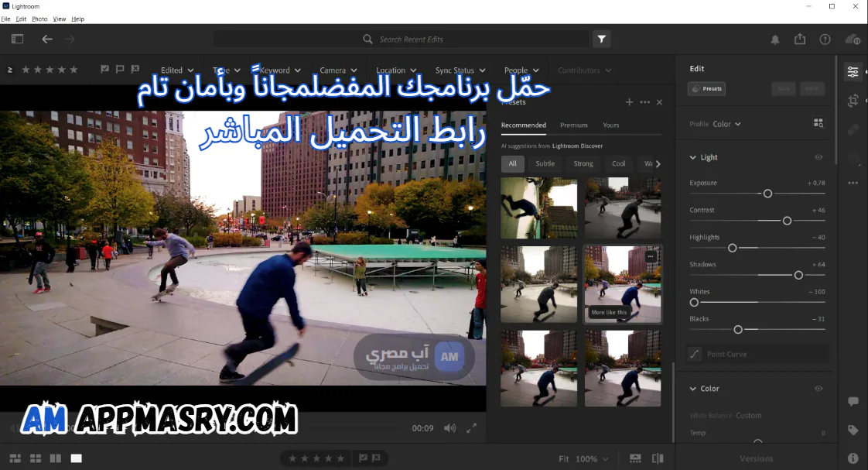Screen dimensions: 868x470
Task: Select Cool preset category
Action: coord(619,163)
